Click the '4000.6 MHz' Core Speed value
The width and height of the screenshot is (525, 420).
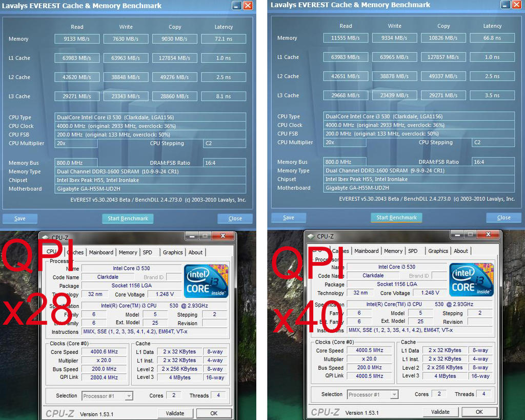(104, 352)
